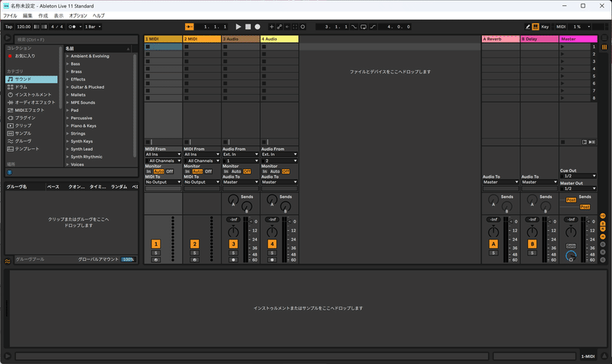Enable MIDI Map Mode switch
The height and width of the screenshot is (364, 612).
point(561,27)
